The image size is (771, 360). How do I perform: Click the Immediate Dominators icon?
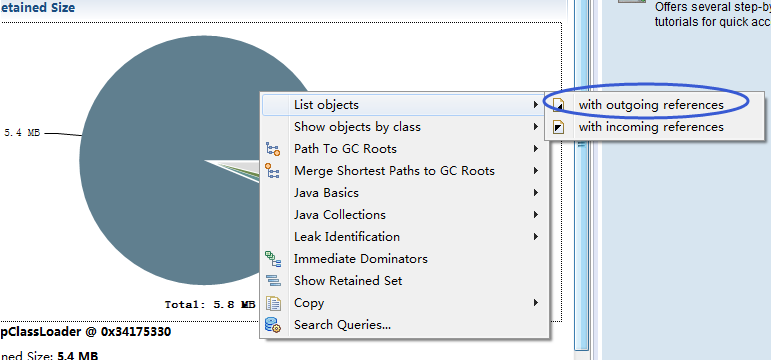[273, 259]
